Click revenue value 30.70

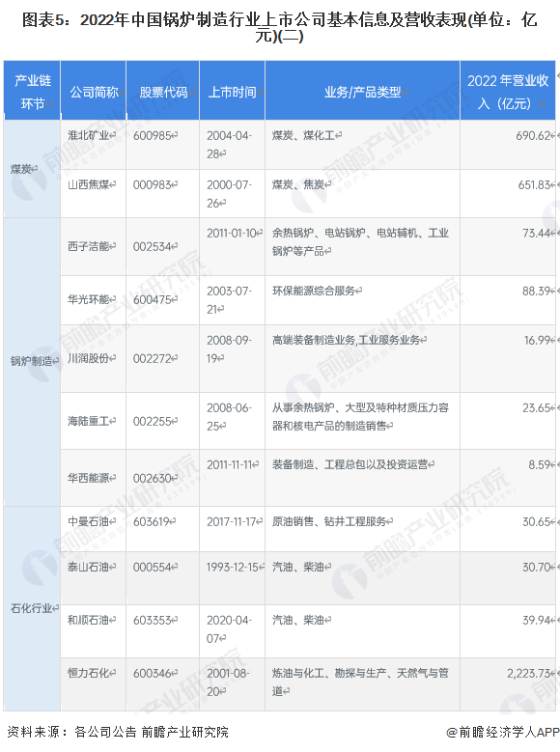point(536,567)
